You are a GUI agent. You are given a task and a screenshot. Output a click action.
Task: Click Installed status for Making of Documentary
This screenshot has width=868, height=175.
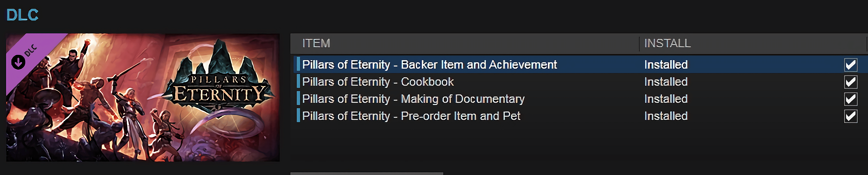tap(666, 99)
